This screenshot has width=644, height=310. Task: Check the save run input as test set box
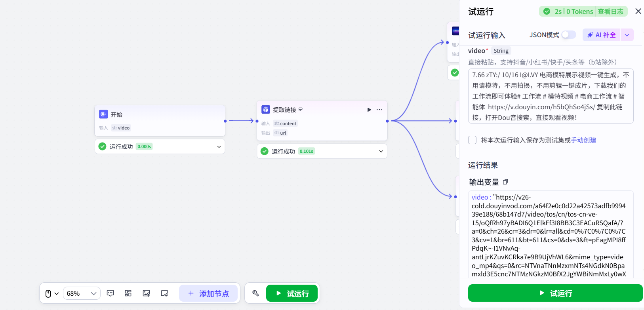472,140
